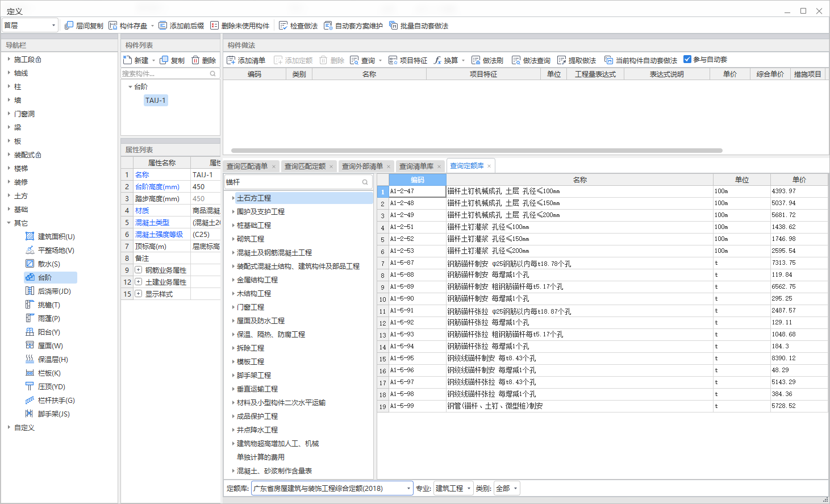This screenshot has height=504, width=830.
Task: Expand 土建业务属性 row
Action: [138, 282]
